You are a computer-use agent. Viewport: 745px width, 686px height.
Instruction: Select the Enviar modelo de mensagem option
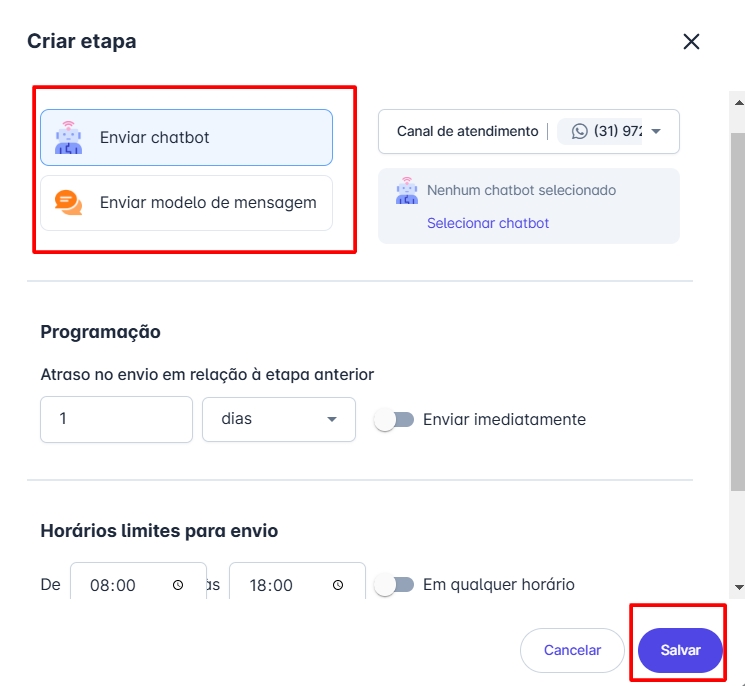[186, 202]
